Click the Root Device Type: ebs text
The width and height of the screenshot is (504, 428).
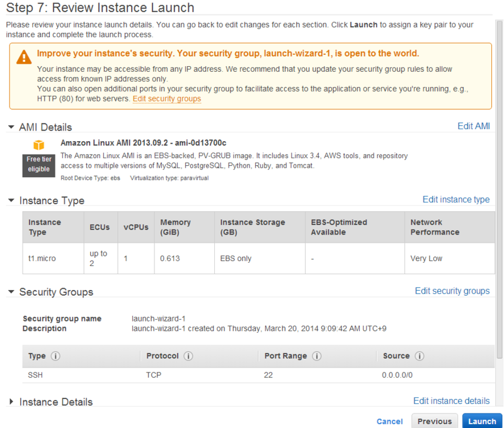tap(90, 178)
